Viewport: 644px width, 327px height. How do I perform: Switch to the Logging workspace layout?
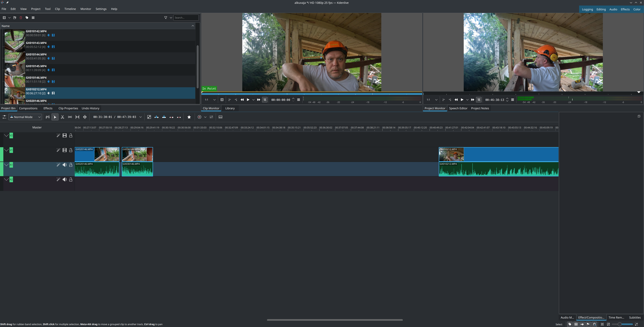coord(587,9)
